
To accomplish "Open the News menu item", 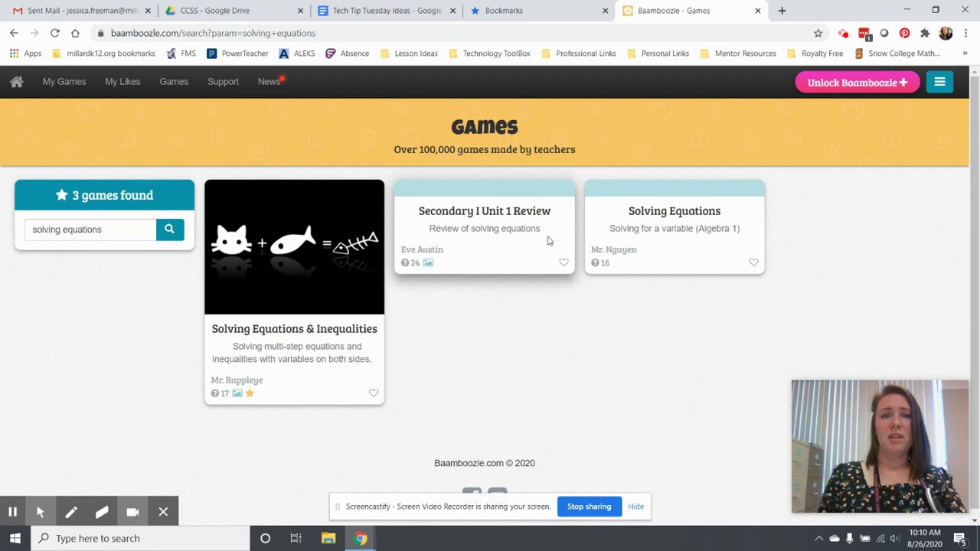I will 269,82.
